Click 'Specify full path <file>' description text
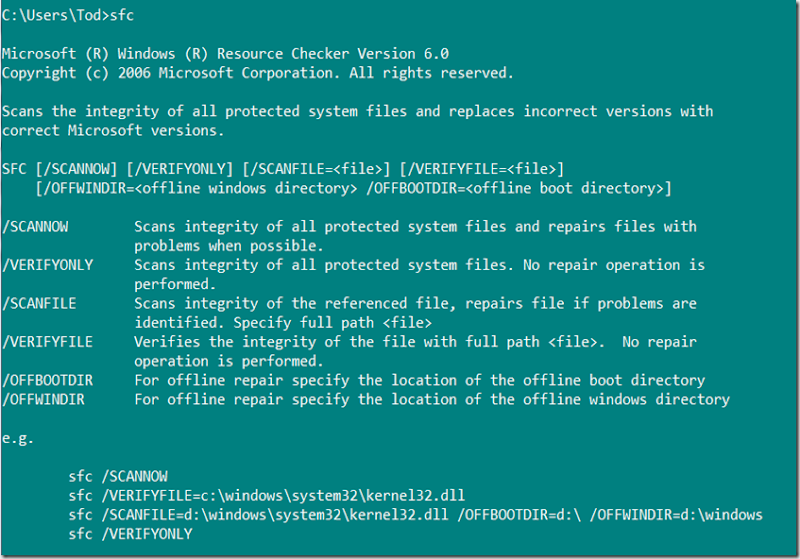The width and height of the screenshot is (800, 559). (x=333, y=323)
